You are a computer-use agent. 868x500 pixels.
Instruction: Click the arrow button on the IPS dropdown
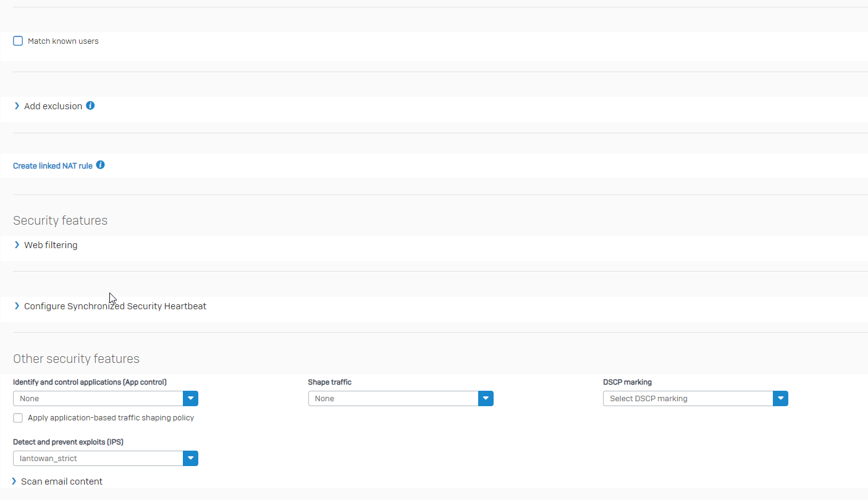pos(190,459)
